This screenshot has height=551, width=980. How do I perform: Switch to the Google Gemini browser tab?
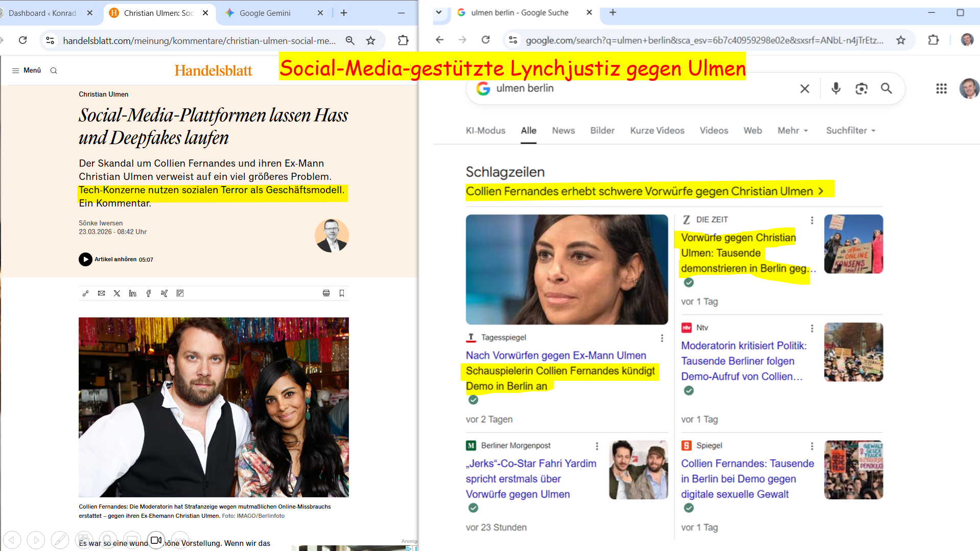265,13
